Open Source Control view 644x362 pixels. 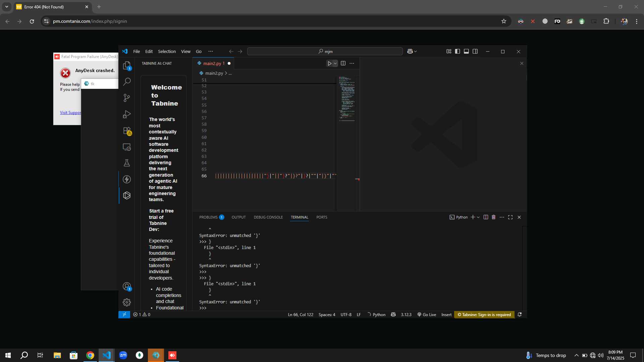[x=127, y=98]
